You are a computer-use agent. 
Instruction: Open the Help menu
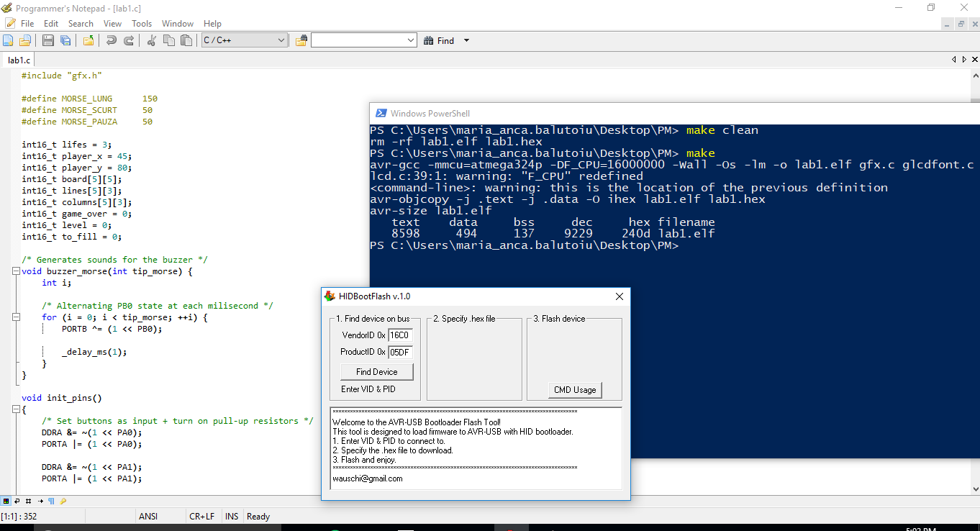click(213, 24)
